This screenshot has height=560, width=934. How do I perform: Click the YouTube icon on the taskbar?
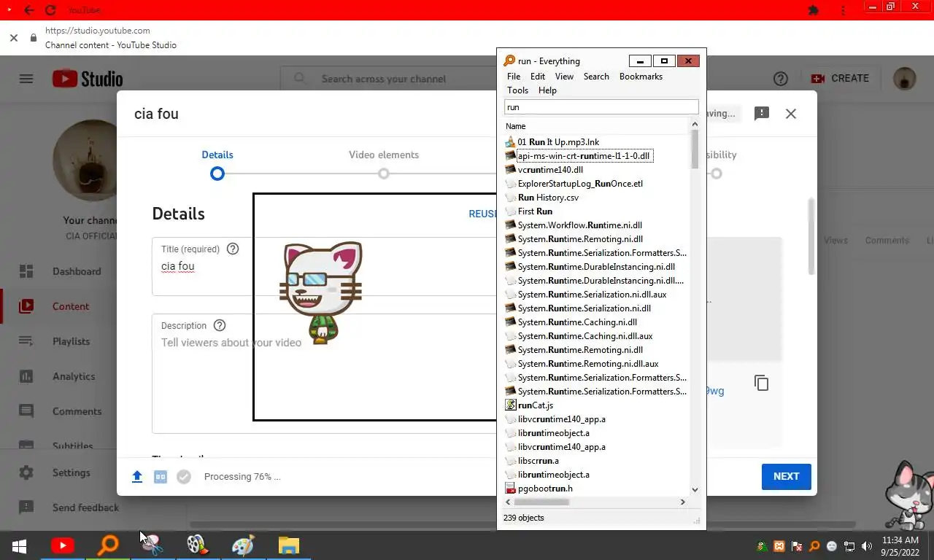pos(63,545)
